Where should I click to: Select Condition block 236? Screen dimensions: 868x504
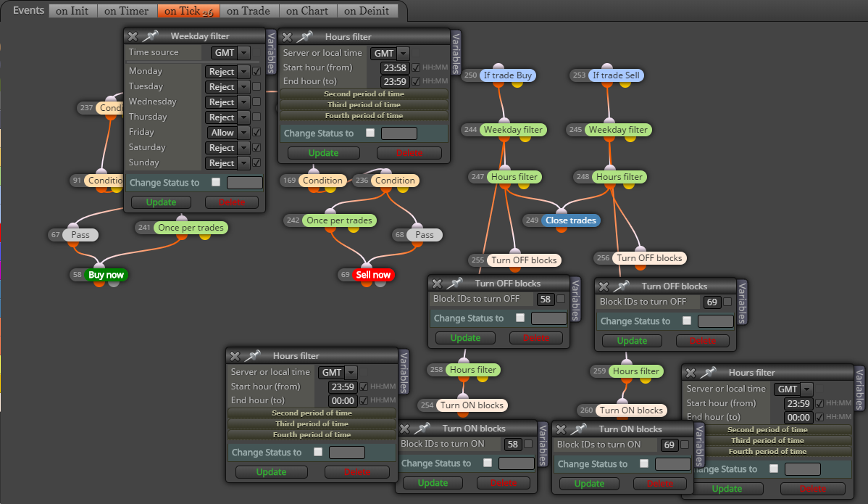click(395, 181)
